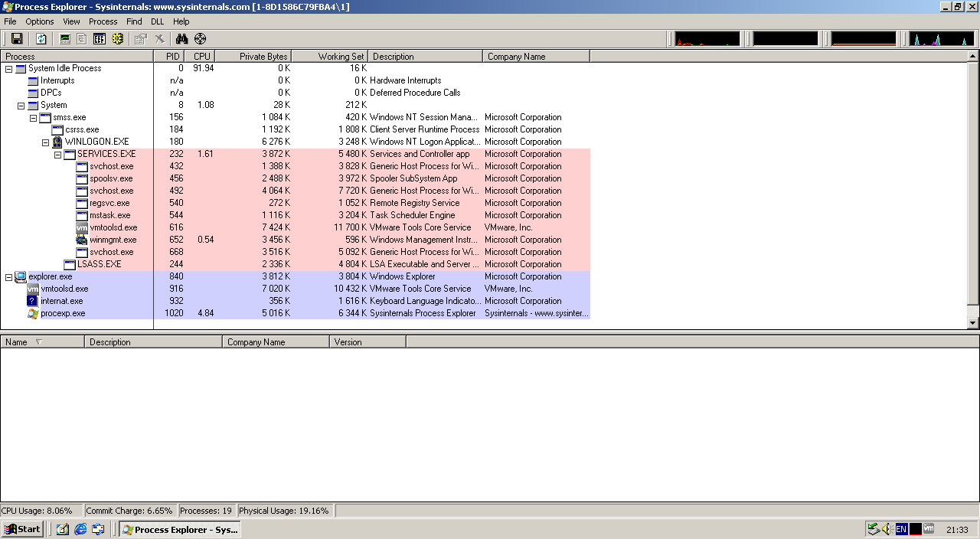Click the winmgmt.exe process icon
Image resolution: width=980 pixels, height=539 pixels.
pyautogui.click(x=82, y=240)
